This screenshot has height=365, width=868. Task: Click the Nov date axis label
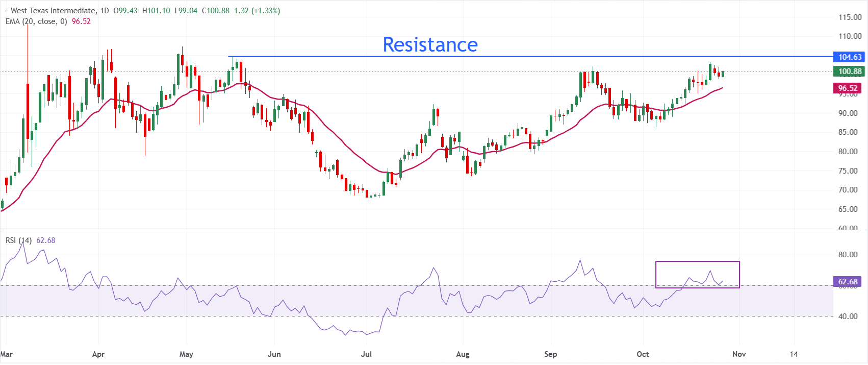tap(739, 354)
